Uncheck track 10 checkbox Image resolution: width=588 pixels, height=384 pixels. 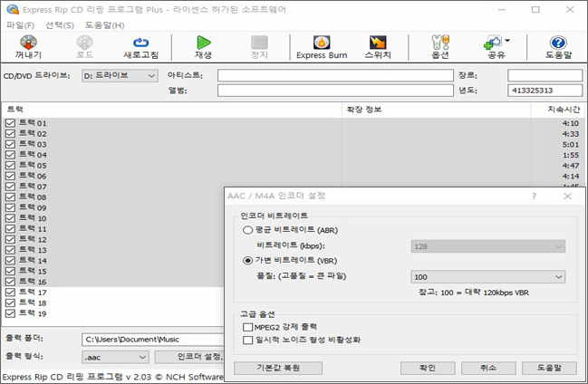tap(10, 218)
